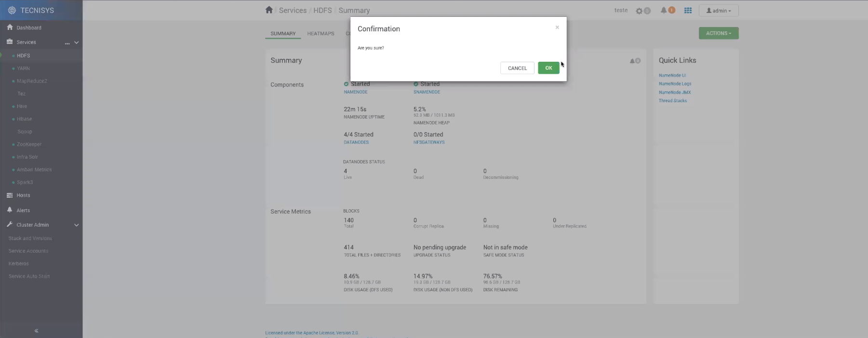Switch to the SUMMARY tab

(283, 34)
